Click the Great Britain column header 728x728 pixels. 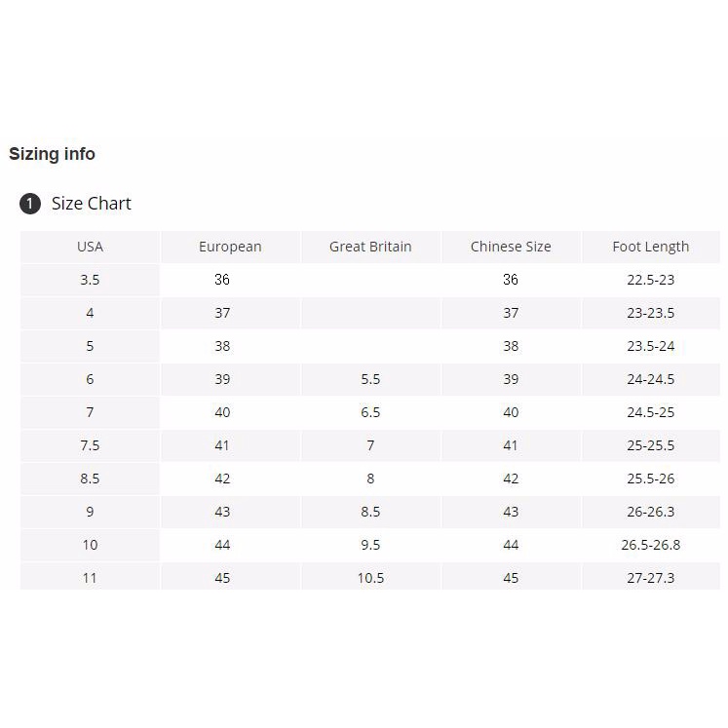[x=370, y=247]
